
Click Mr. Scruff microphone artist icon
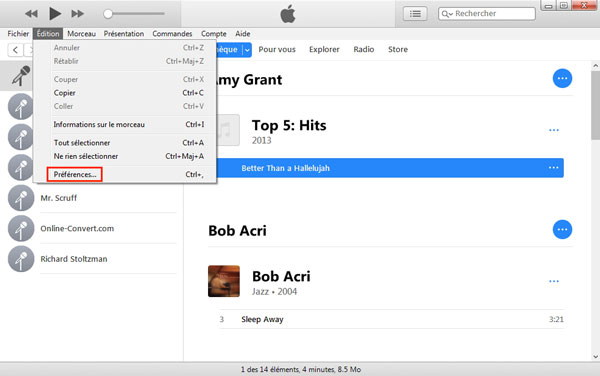tap(21, 198)
